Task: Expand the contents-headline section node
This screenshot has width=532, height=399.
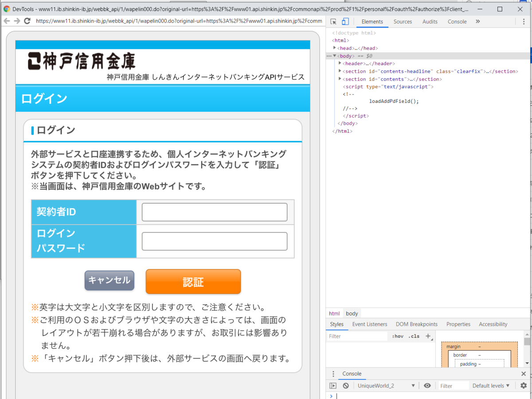Action: [340, 71]
